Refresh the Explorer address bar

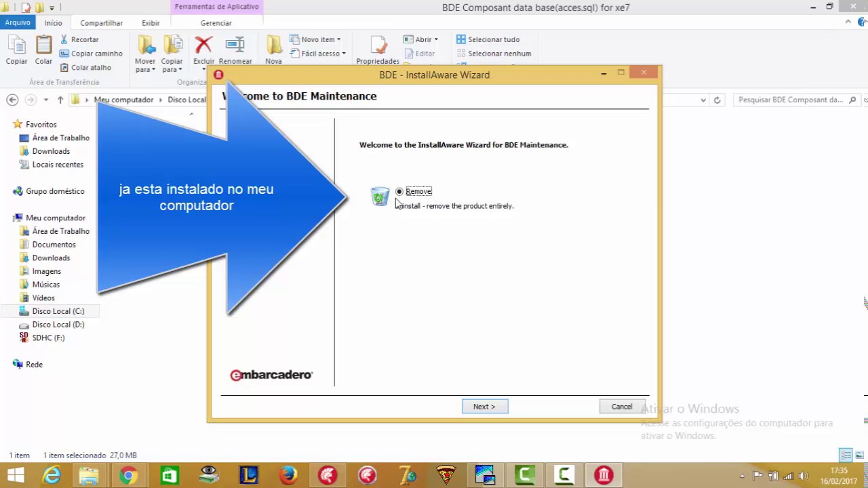click(717, 100)
